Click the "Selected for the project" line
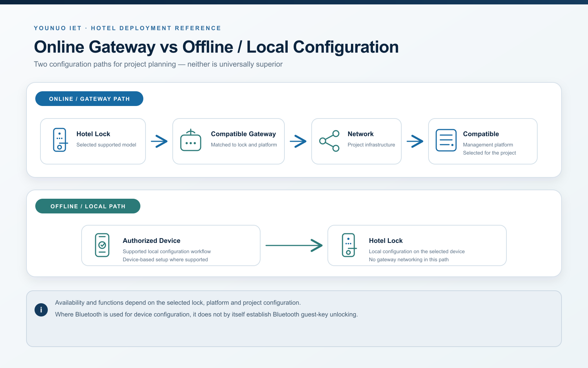The width and height of the screenshot is (588, 368). [490, 153]
